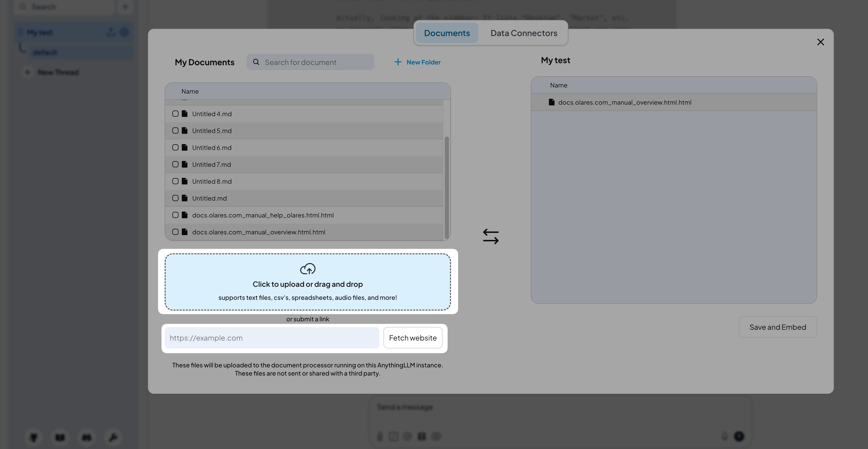Open the Documents tab

pos(447,33)
